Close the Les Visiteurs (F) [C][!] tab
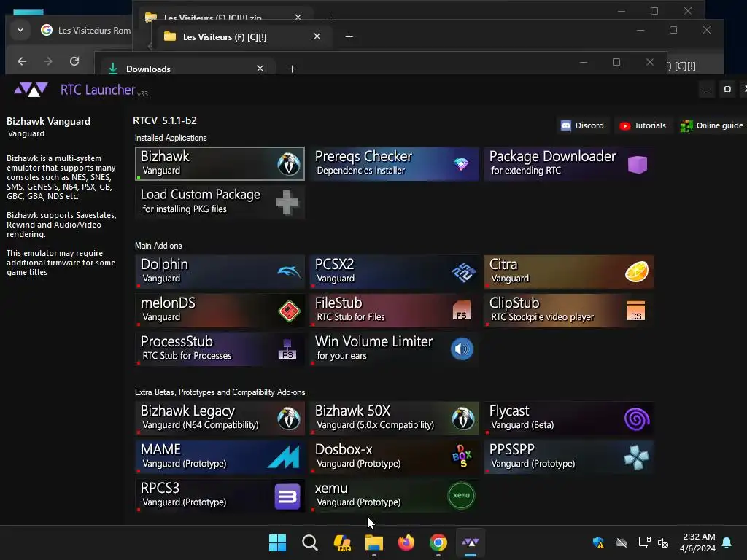The image size is (747, 560). click(317, 36)
